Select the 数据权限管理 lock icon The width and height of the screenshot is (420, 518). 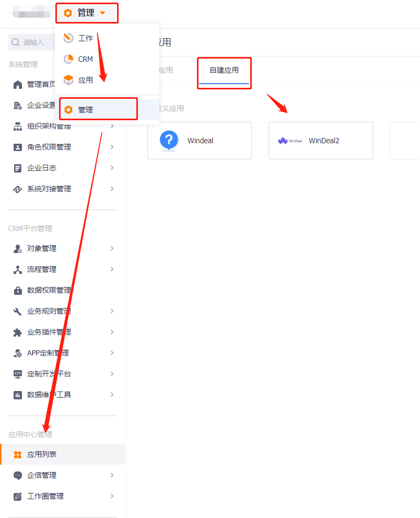tap(18, 290)
